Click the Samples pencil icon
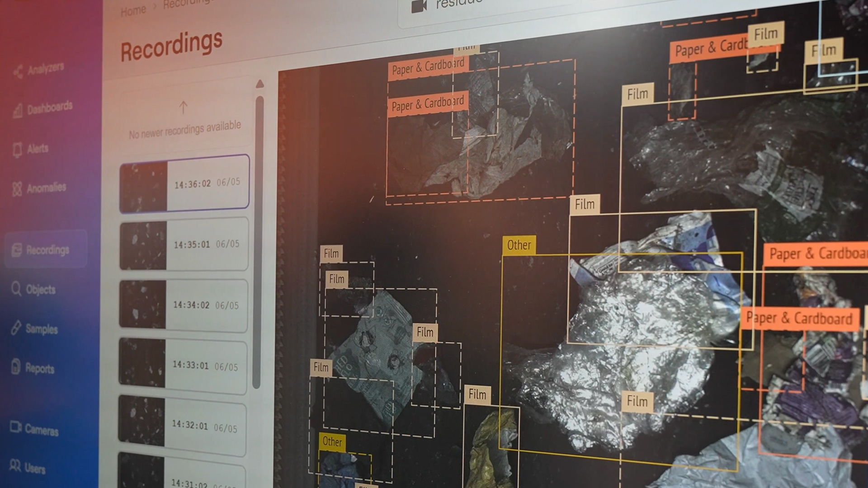Screen dimensions: 868x488 [x=16, y=328]
